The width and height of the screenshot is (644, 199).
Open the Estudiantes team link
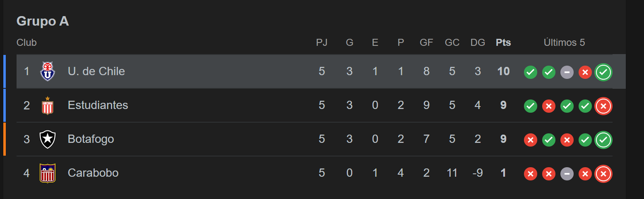98,105
